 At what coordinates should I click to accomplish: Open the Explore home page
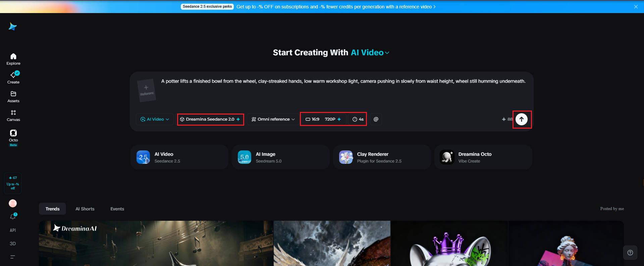[13, 59]
